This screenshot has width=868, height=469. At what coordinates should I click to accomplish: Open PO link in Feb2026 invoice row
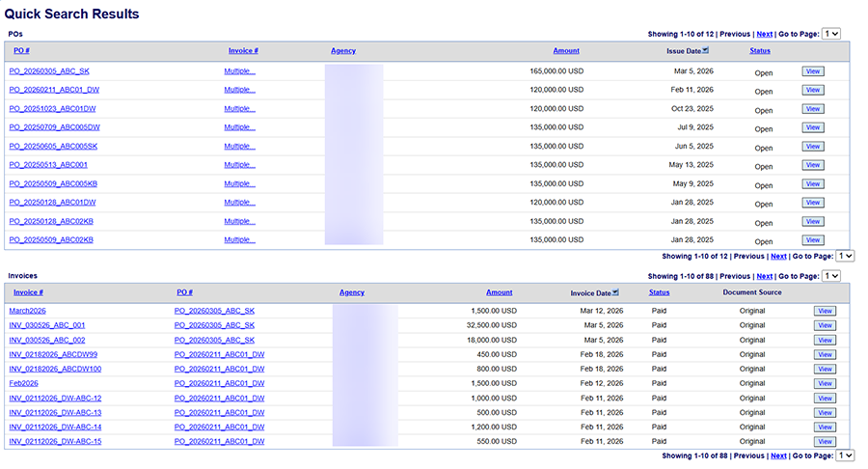point(220,383)
